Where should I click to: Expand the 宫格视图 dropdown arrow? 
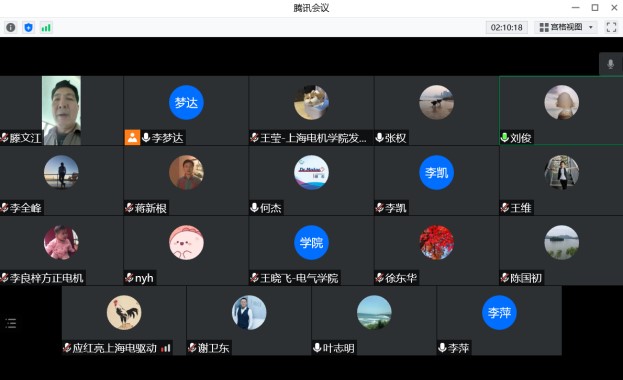tap(591, 27)
